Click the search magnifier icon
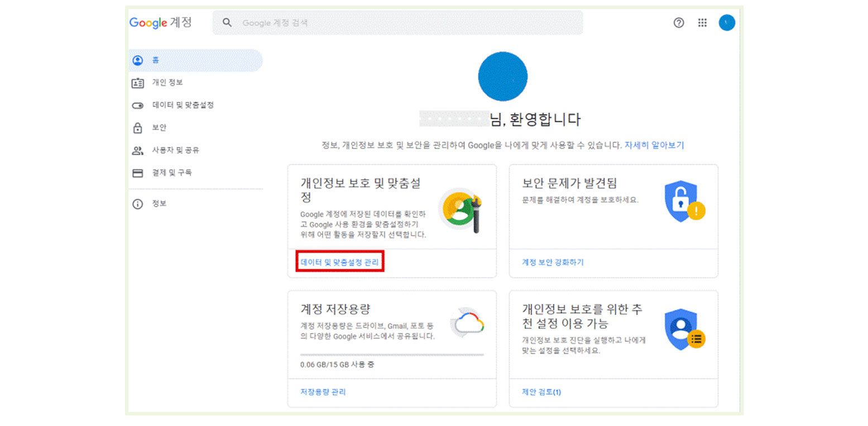868x426 pixels. coord(227,23)
